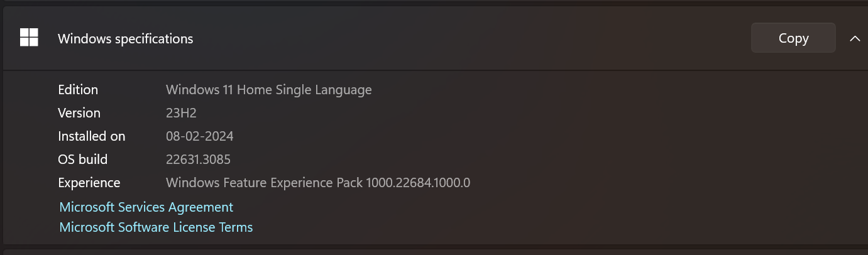Click the OS build label
This screenshot has width=868, height=255.
coord(82,160)
